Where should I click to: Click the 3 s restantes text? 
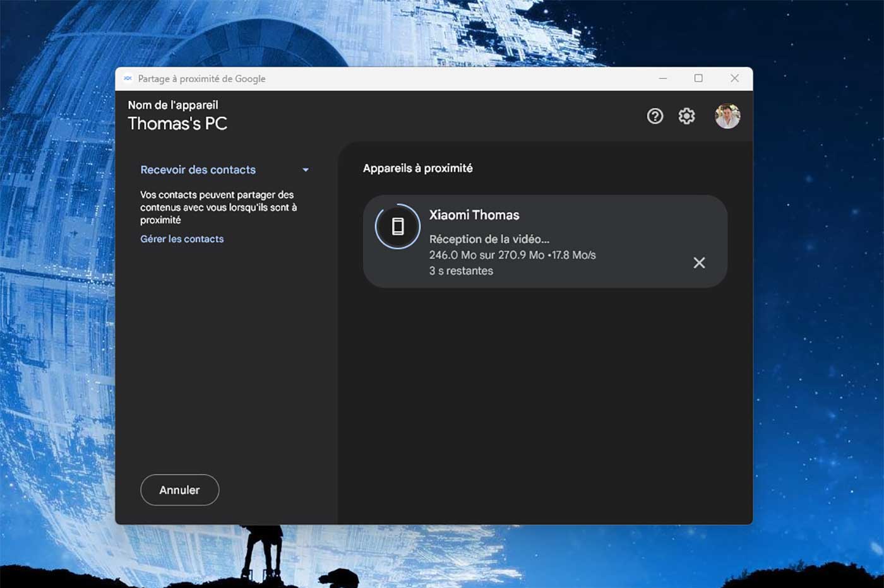461,271
